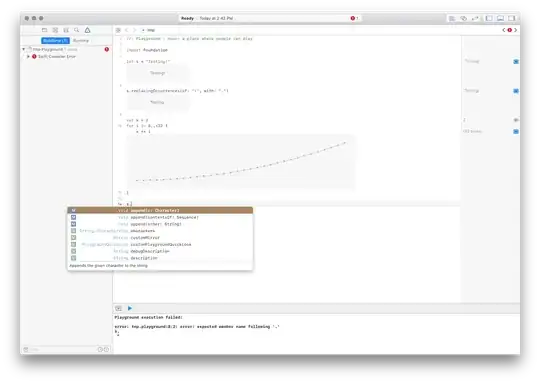Choose the append contentsOf Sequence completion
The width and height of the screenshot is (540, 383).
point(160,217)
